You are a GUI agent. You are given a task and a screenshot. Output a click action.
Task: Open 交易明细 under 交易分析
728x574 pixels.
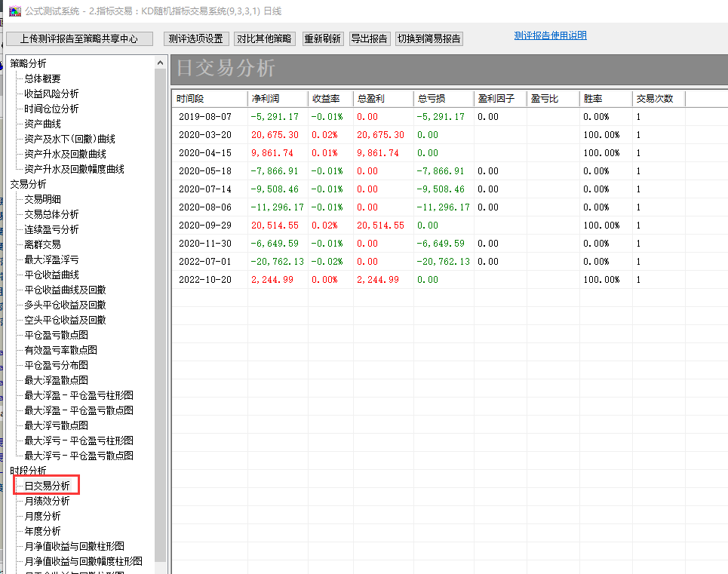(x=42, y=199)
